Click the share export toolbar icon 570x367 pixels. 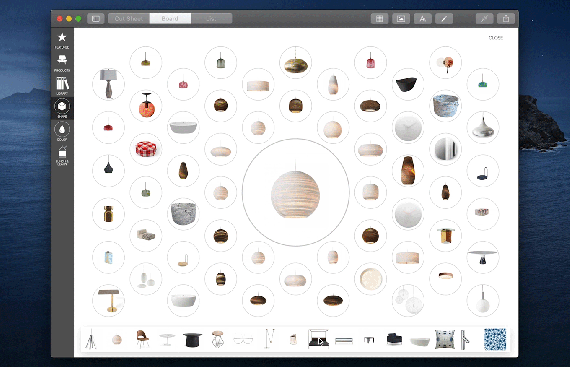point(506,19)
